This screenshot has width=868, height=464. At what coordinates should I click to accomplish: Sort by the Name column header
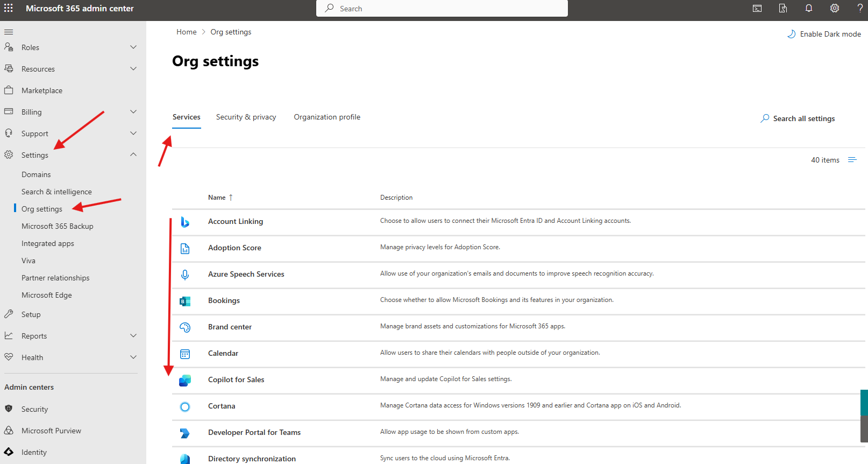click(x=220, y=198)
